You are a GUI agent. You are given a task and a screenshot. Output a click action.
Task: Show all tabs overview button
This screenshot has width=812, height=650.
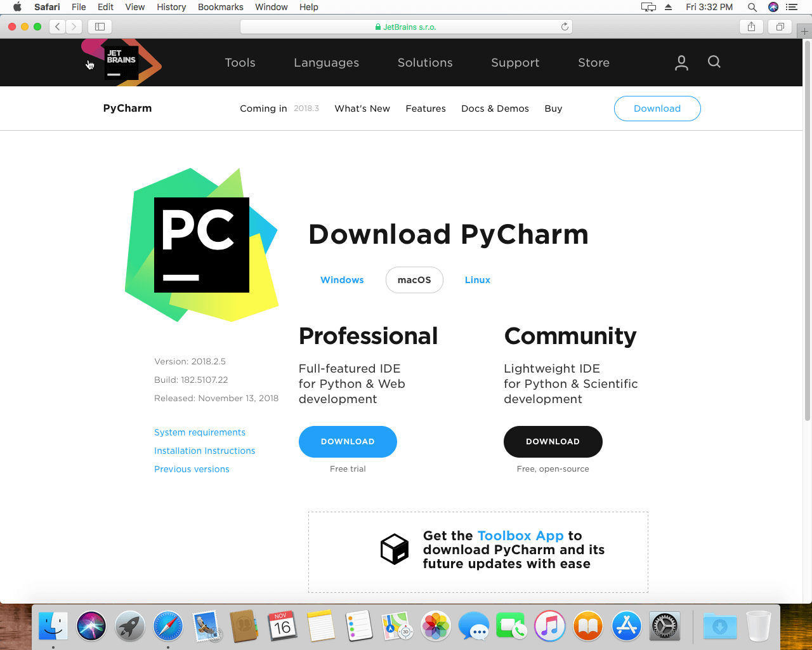coord(780,27)
